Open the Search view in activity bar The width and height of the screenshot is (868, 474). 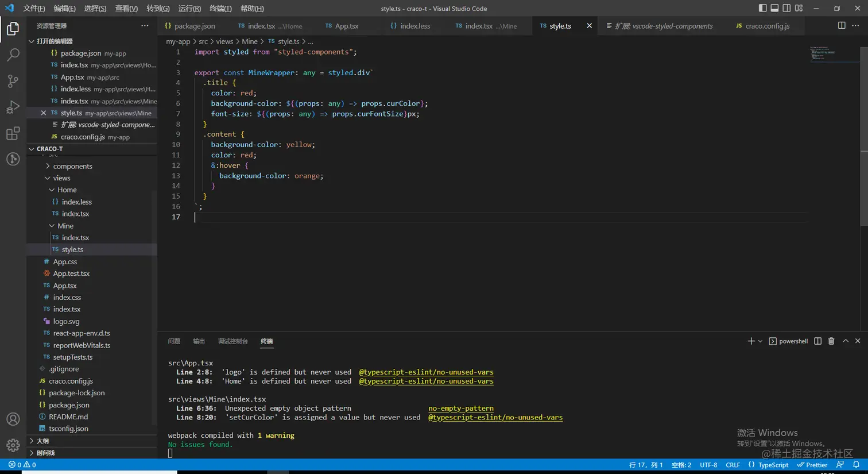pyautogui.click(x=13, y=55)
